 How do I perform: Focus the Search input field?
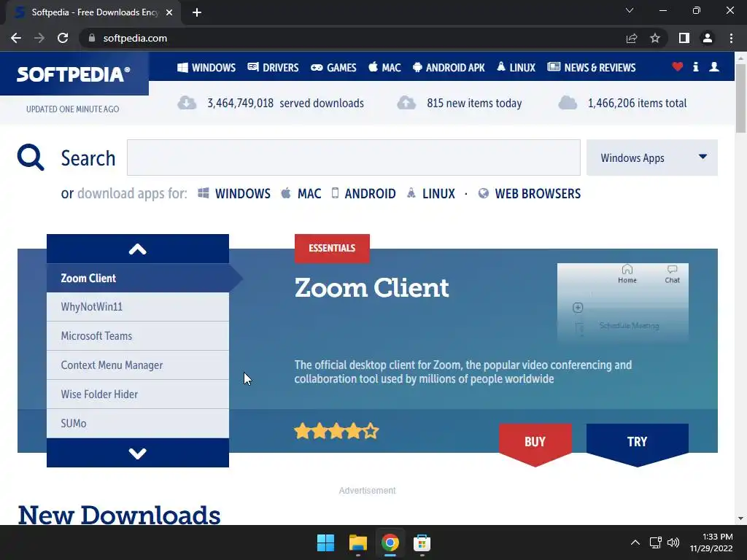coord(354,157)
